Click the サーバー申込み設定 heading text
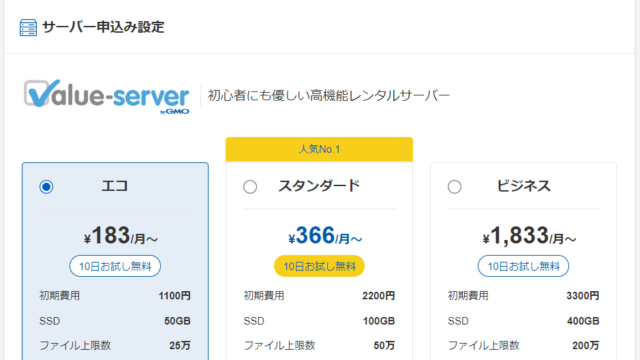Screen dimensions: 640x360 click(103, 27)
